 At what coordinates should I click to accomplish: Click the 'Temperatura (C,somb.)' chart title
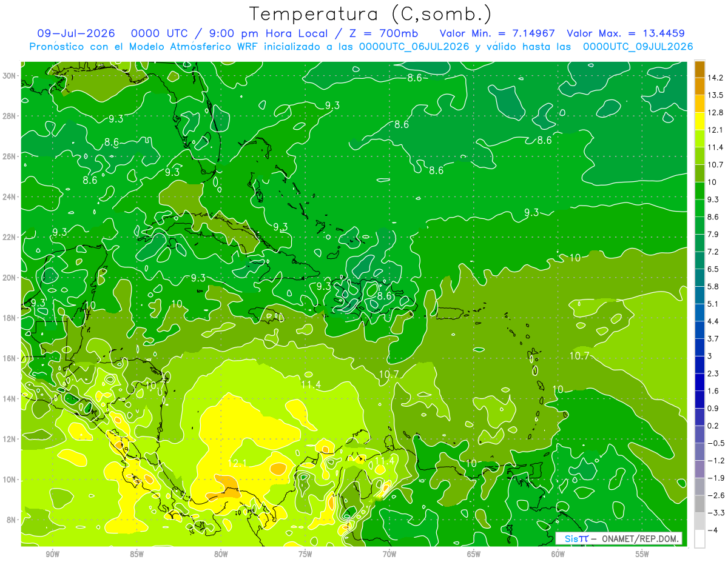(x=370, y=14)
